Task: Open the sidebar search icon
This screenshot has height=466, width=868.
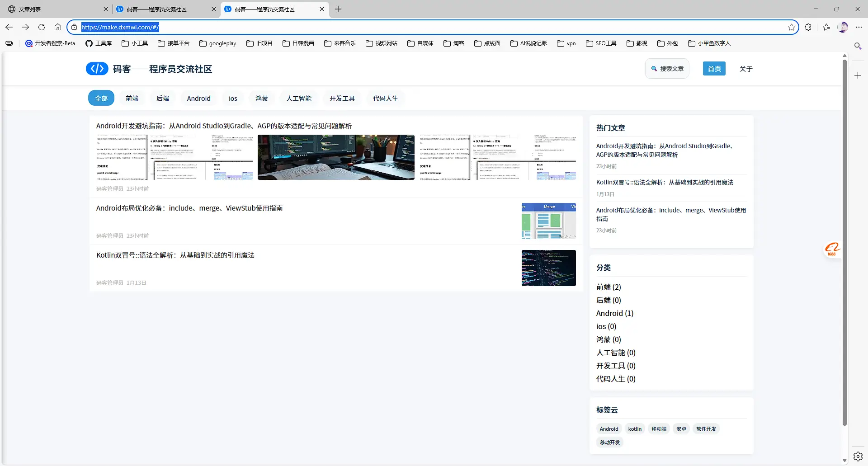Action: 858,46
